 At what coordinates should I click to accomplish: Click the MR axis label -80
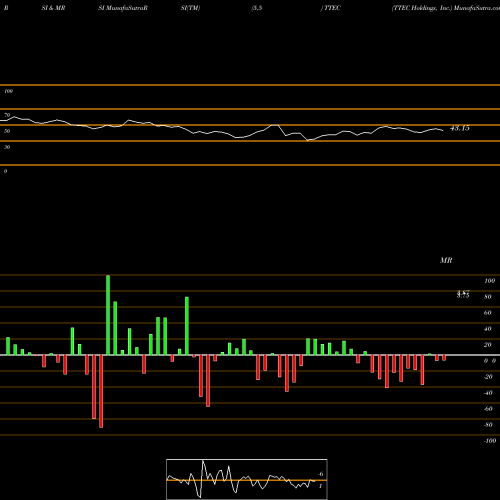pyautogui.click(x=488, y=425)
